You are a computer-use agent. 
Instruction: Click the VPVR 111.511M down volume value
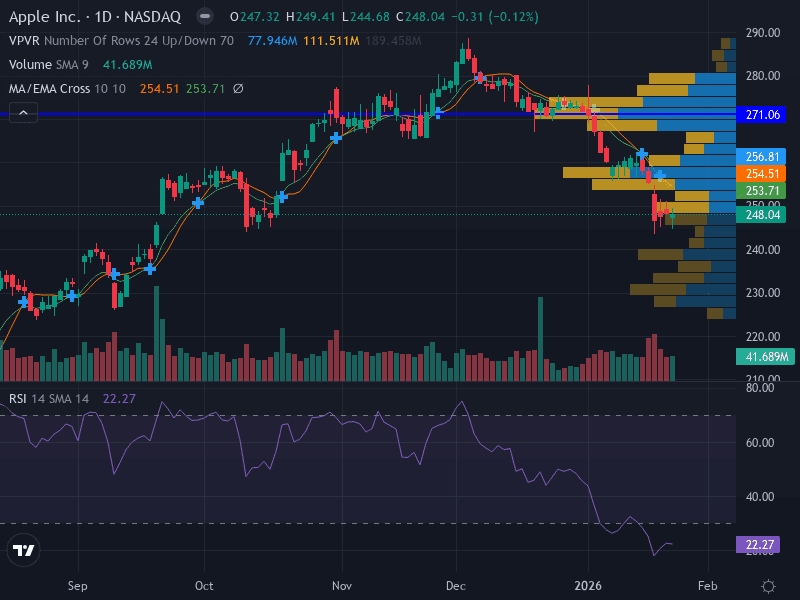[x=331, y=41]
